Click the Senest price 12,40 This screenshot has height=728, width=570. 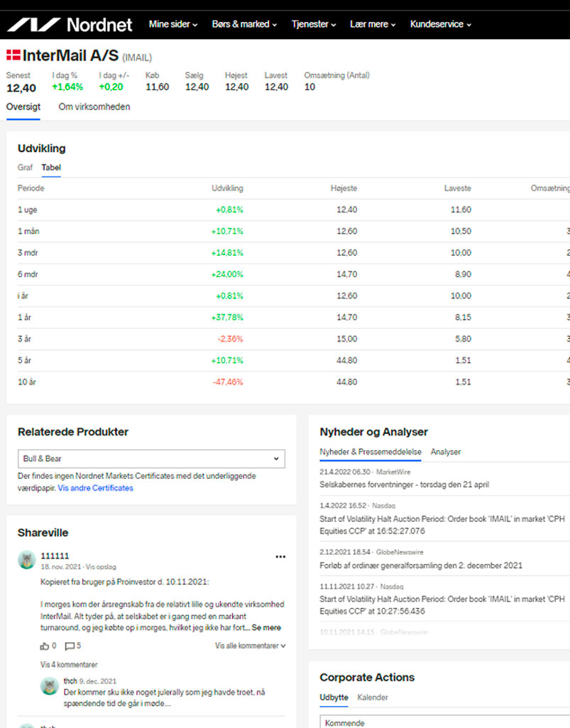pos(21,88)
